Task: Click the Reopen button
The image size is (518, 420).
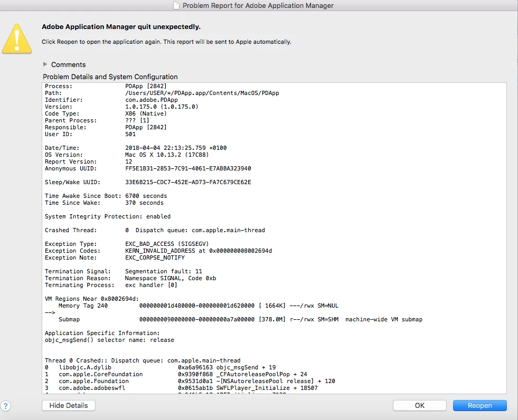Action: pos(479,405)
